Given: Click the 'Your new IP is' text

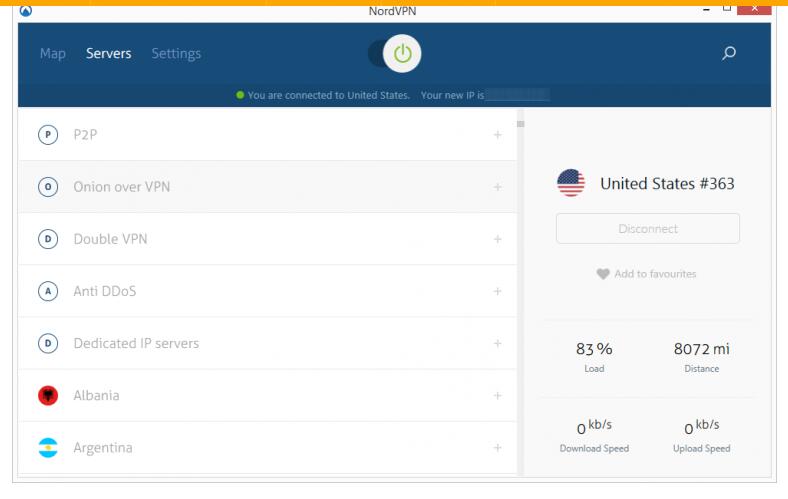Looking at the screenshot, I should click(452, 95).
